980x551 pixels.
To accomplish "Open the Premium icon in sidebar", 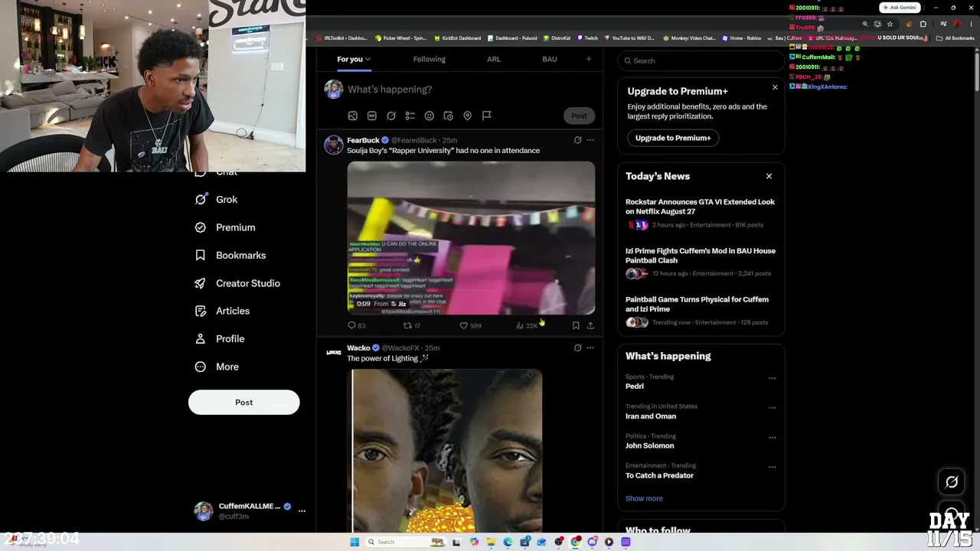I will [x=201, y=227].
